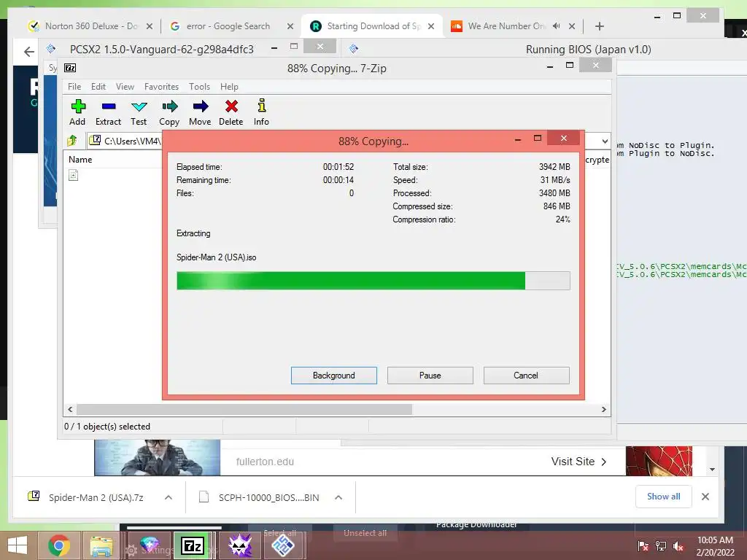747x560 pixels.
Task: Pause the extraction
Action: (430, 376)
